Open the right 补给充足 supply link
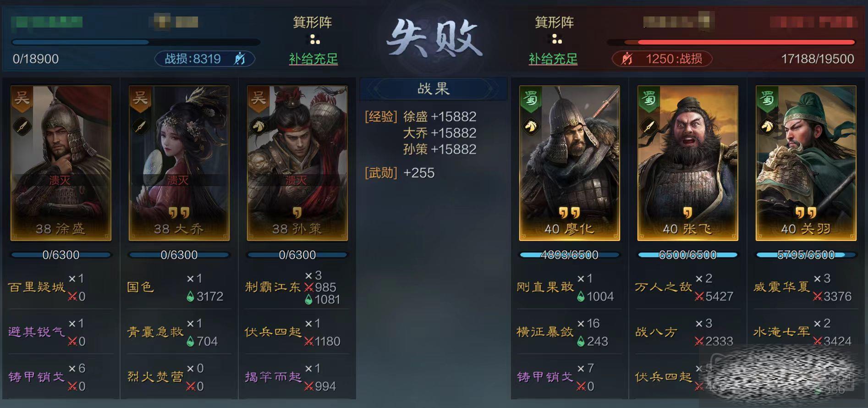 (x=553, y=59)
